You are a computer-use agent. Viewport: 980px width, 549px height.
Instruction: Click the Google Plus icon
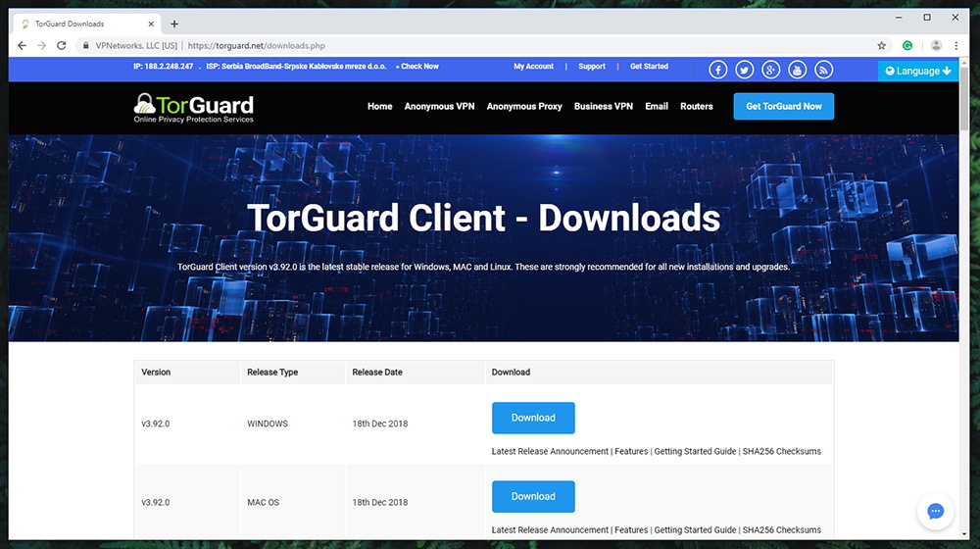(x=771, y=70)
